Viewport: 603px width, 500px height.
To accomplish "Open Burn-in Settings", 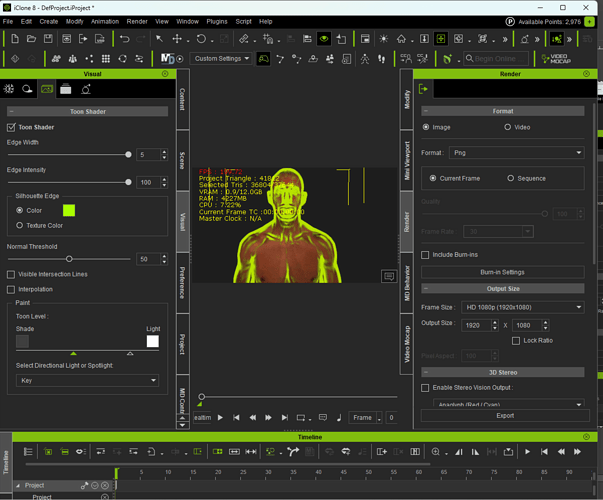I will [x=503, y=272].
